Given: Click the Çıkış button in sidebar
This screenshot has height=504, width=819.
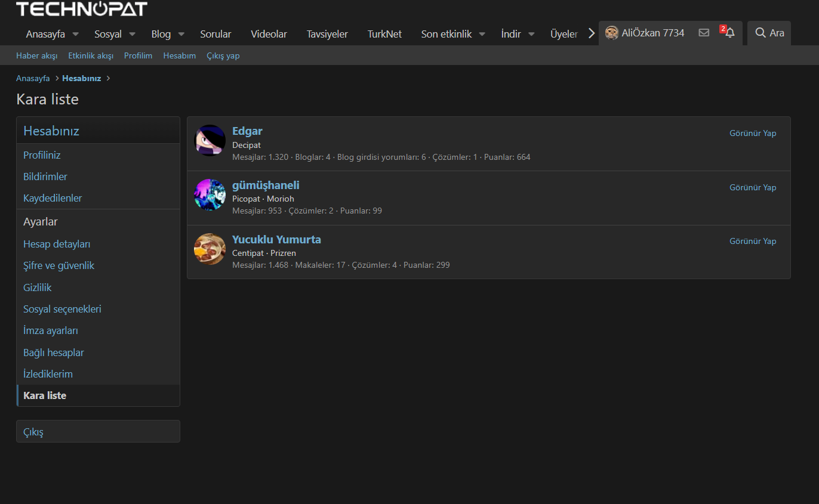Looking at the screenshot, I should point(98,431).
